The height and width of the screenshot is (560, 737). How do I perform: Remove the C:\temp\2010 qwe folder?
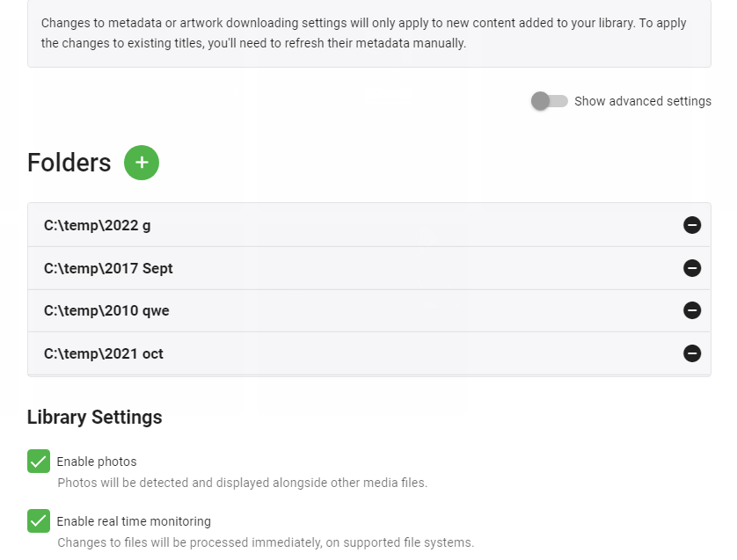[x=692, y=310]
